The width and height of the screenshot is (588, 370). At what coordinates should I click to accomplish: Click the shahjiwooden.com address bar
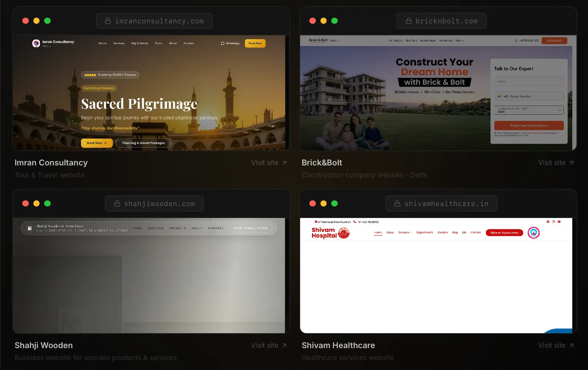(x=154, y=203)
